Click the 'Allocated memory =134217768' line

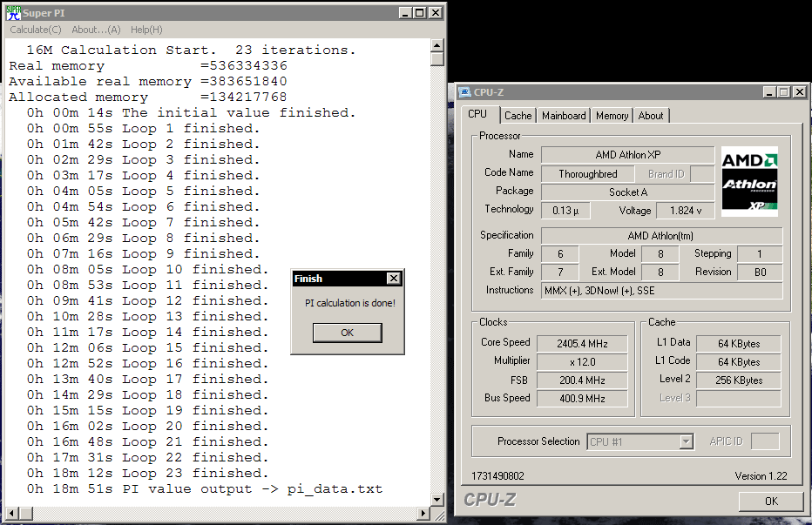point(148,97)
